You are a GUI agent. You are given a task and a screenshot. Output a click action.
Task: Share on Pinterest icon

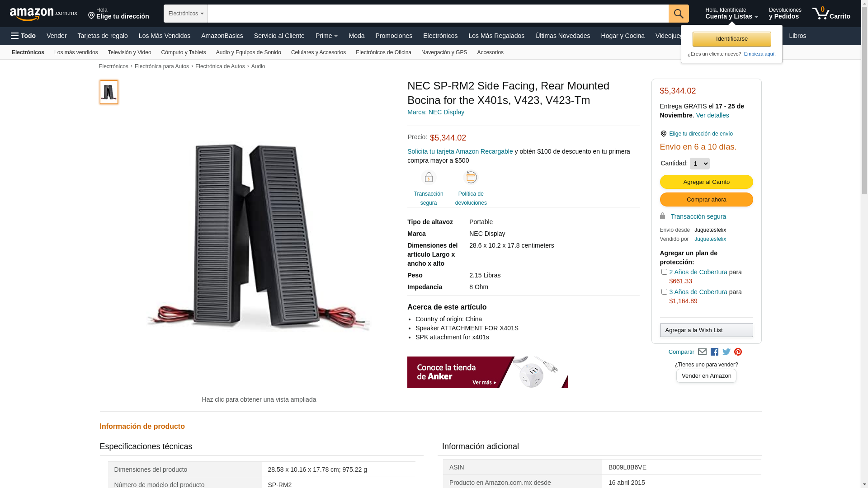[738, 352]
